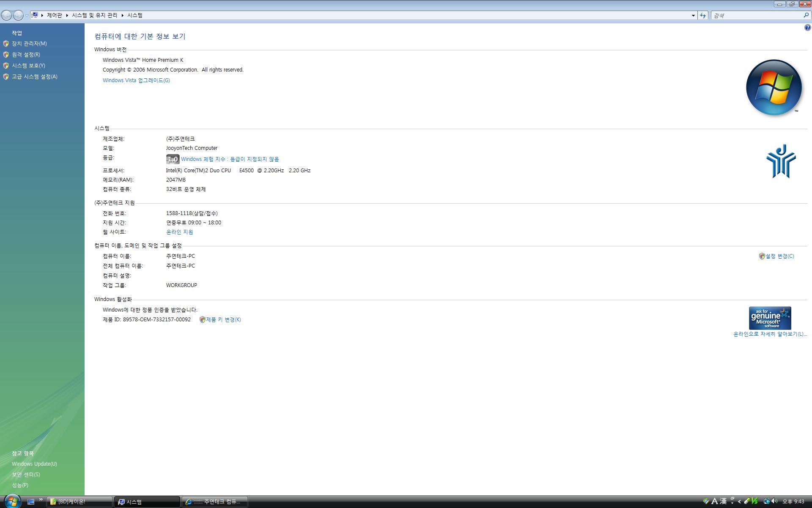Click the shield icon beside 제품 키 변경
812x508 pixels.
tap(202, 320)
